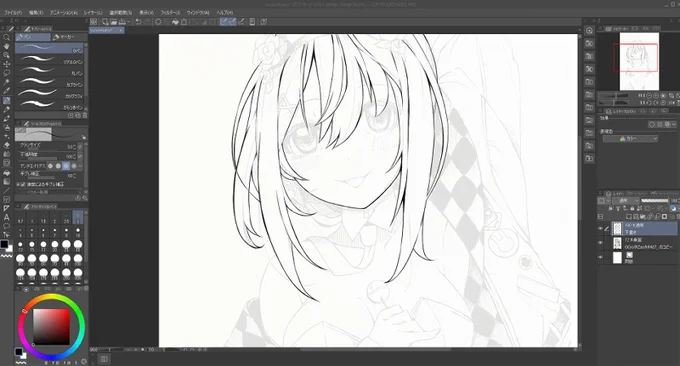Viewport: 680px width, 366px height.
Task: Hide the top 下書き layer via eye icon
Action: pos(601,229)
